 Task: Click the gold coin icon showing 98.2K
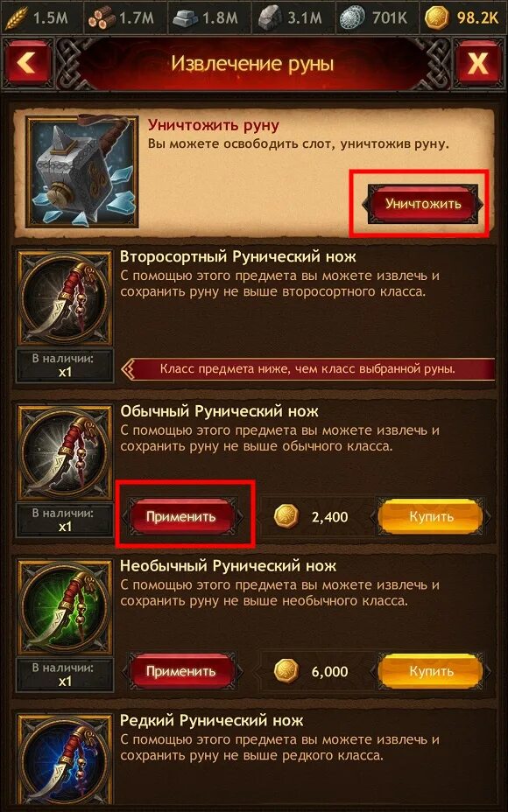click(x=437, y=18)
